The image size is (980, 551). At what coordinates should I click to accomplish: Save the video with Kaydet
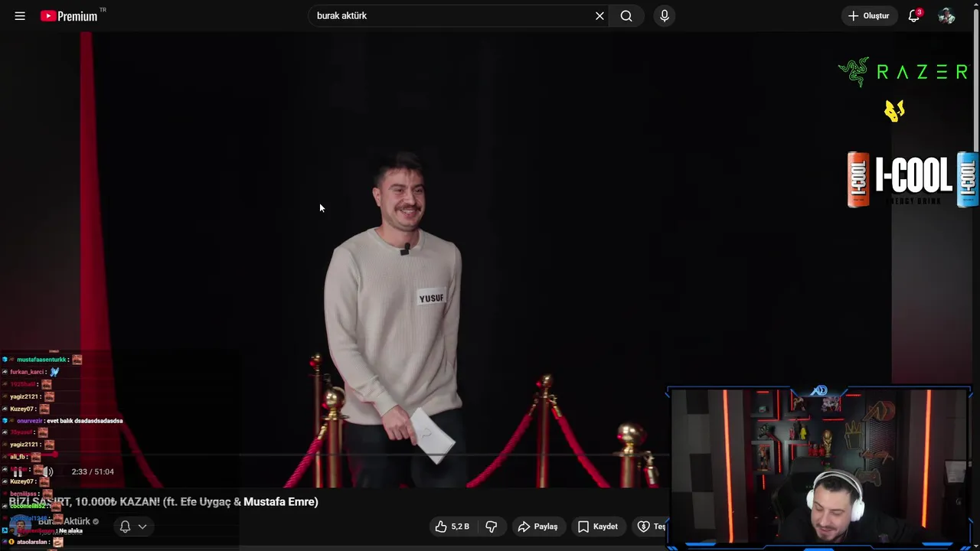click(597, 527)
